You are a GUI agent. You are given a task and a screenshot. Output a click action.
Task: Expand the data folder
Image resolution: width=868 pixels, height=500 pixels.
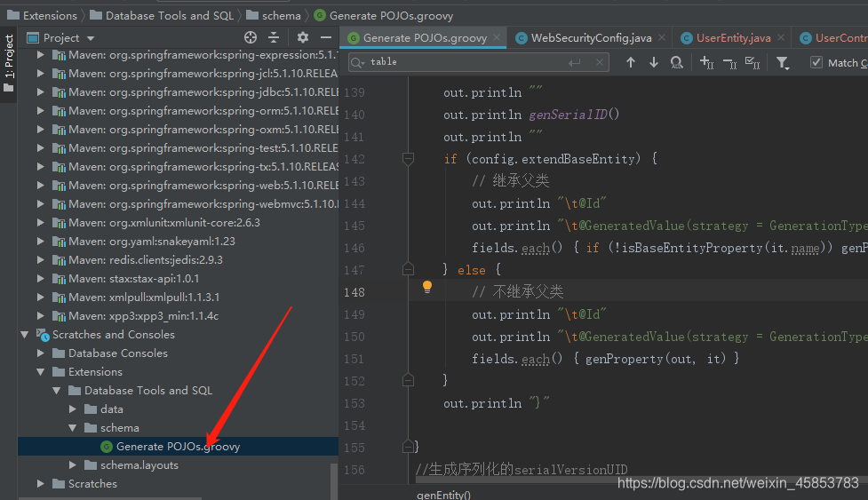73,409
